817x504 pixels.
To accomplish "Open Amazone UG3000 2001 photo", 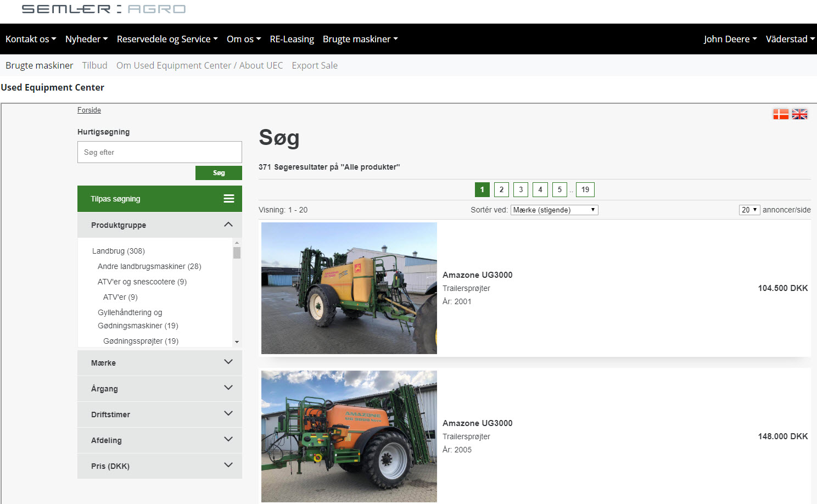I will (349, 288).
